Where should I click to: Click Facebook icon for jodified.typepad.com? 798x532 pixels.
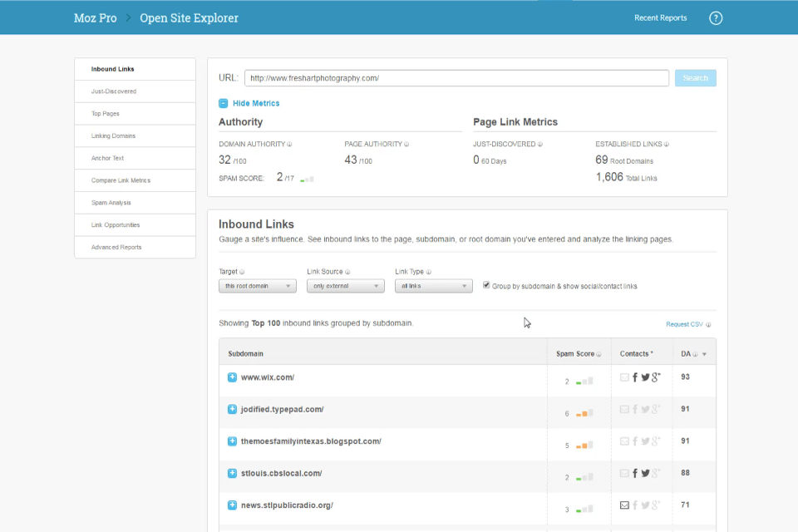[x=635, y=409]
